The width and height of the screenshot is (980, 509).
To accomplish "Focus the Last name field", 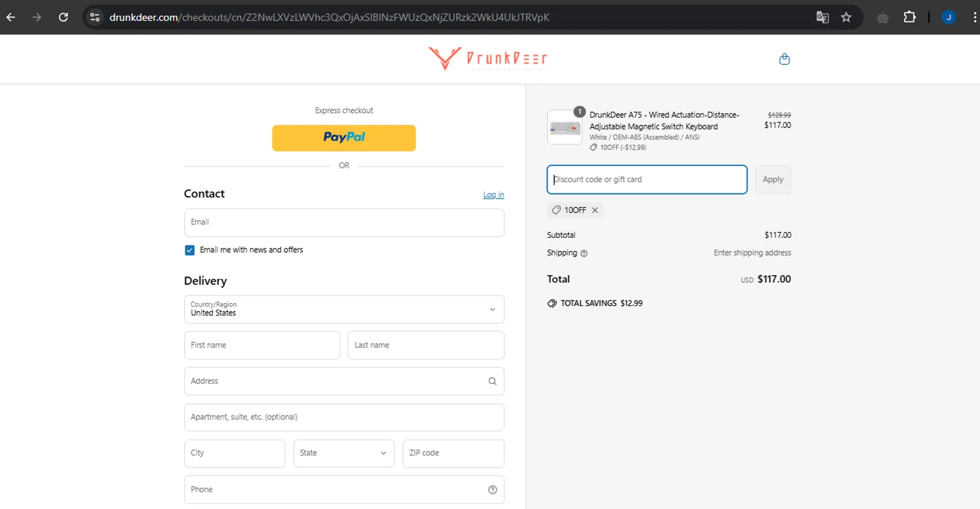I will coord(426,345).
